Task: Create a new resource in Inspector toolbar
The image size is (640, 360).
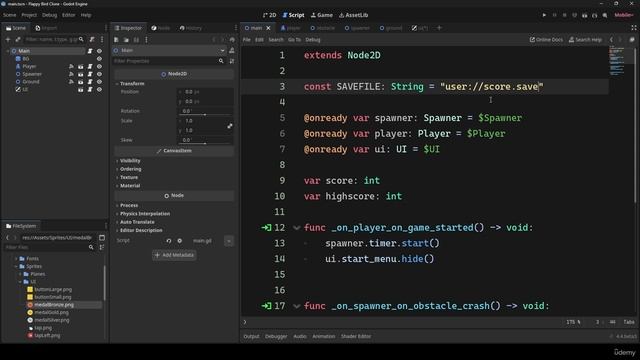Action: click(116, 40)
